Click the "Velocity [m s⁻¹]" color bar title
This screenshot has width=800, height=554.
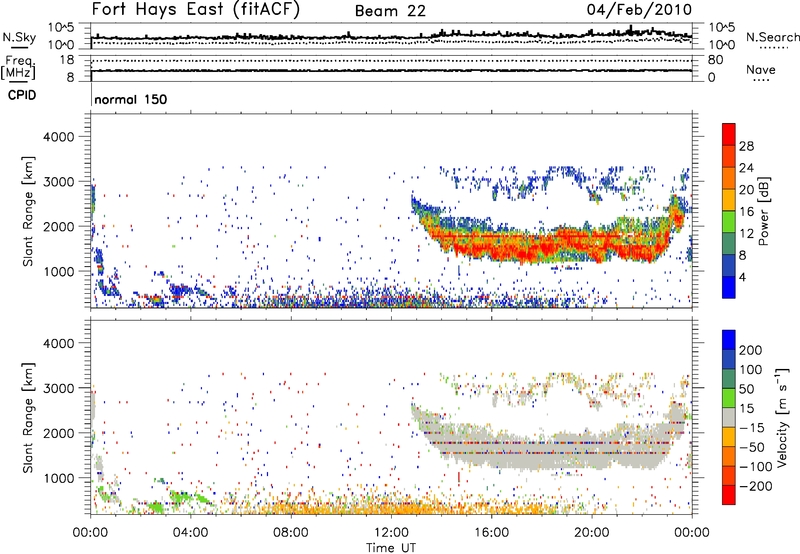tap(783, 417)
